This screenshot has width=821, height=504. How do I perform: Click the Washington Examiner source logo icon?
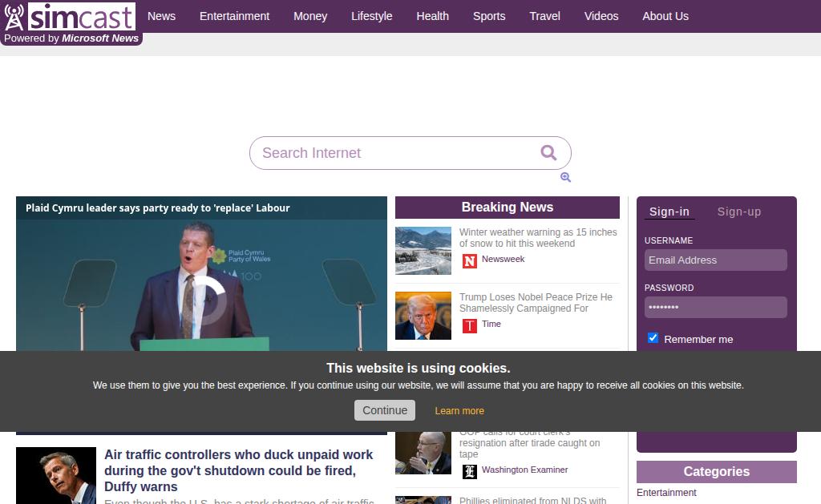coord(470,472)
